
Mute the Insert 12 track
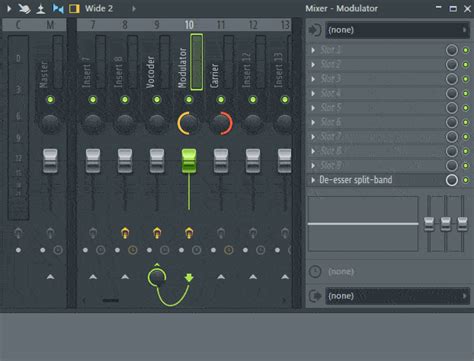click(253, 99)
